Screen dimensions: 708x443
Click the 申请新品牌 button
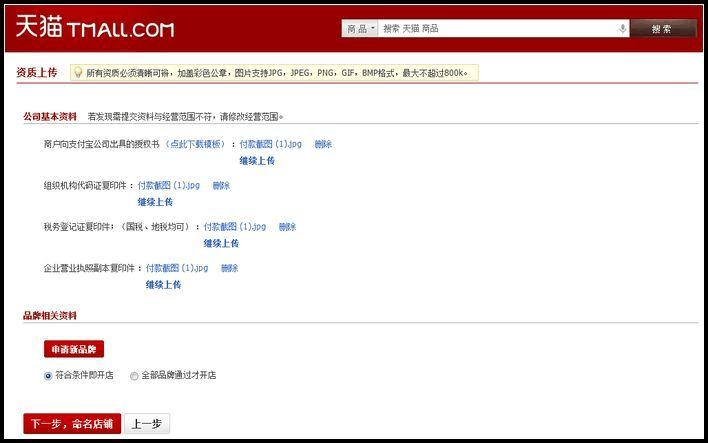(74, 349)
